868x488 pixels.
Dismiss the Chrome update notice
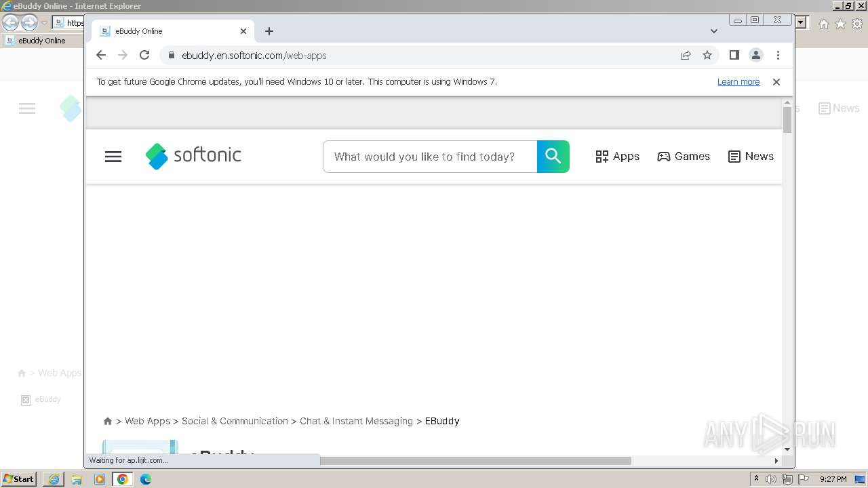point(776,82)
